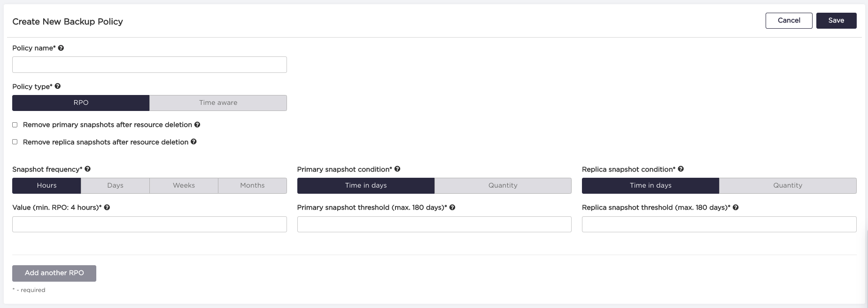Enable Remove primary snapshots after resource deletion
Screen dimensions: 868x308
[15, 125]
